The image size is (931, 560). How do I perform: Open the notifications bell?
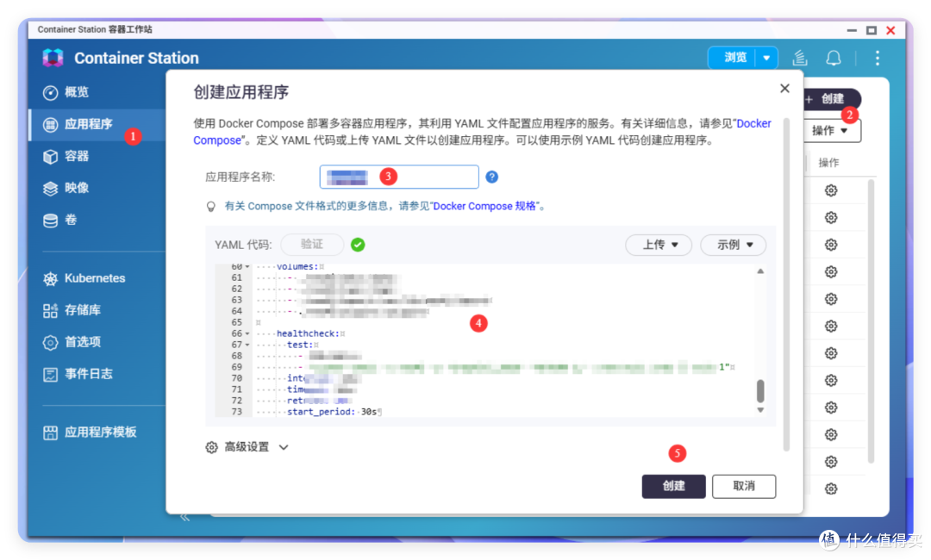click(x=834, y=58)
